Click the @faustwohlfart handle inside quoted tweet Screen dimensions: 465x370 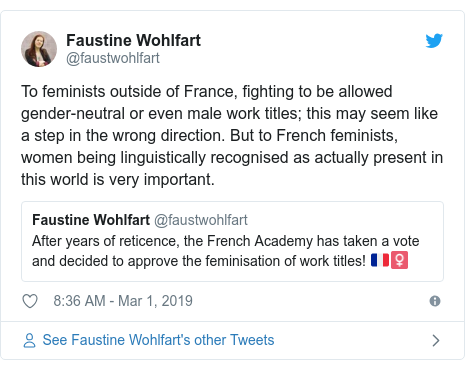click(201, 220)
